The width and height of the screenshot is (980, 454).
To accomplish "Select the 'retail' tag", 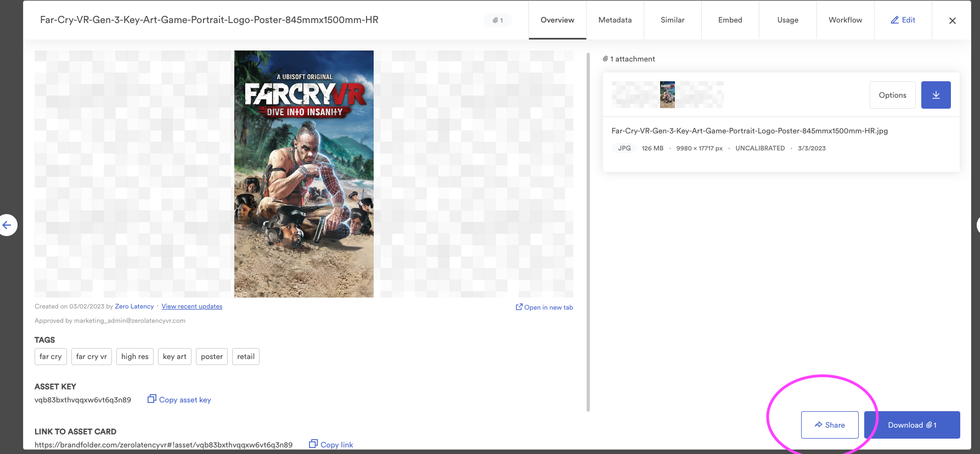I will [x=246, y=356].
